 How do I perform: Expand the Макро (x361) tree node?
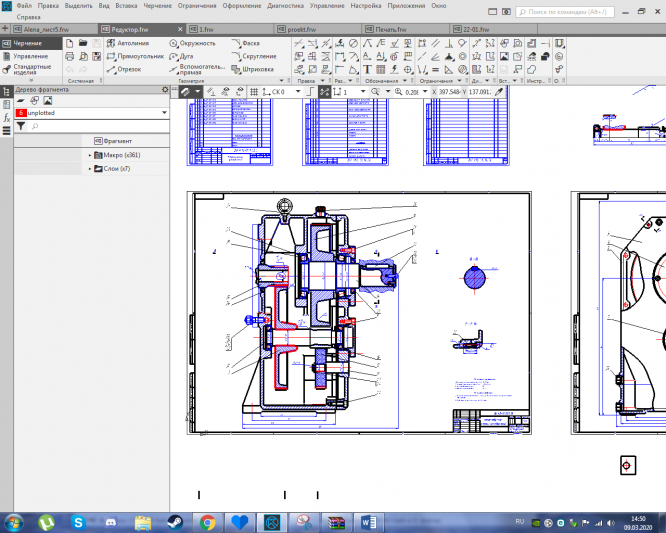tap(90, 155)
